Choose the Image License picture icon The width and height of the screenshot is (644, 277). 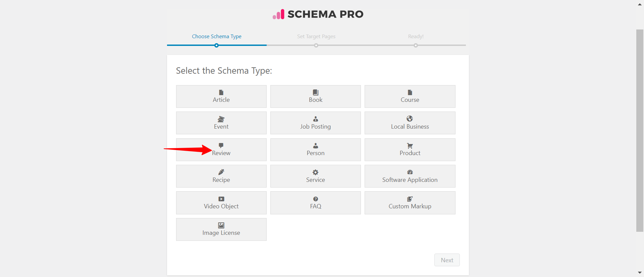pyautogui.click(x=221, y=225)
